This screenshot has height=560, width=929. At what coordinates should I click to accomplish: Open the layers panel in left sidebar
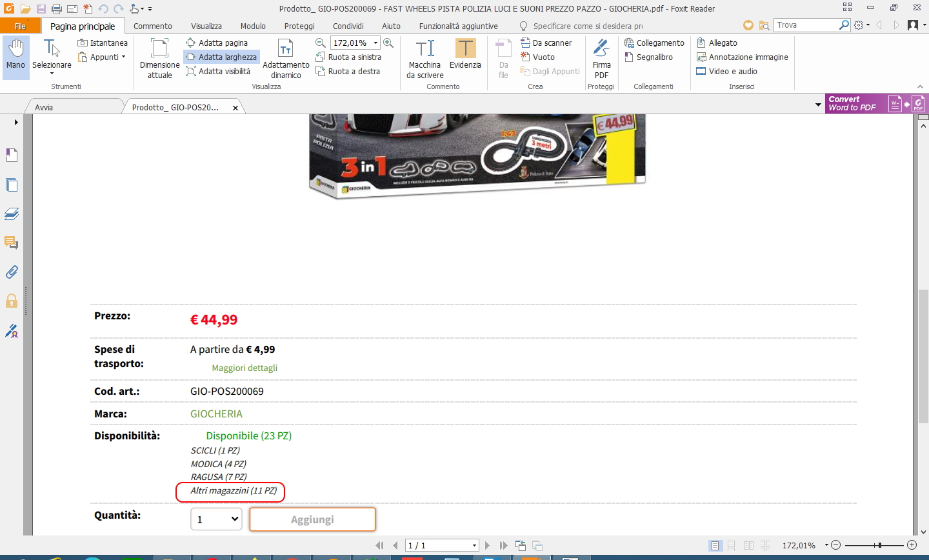tap(12, 214)
